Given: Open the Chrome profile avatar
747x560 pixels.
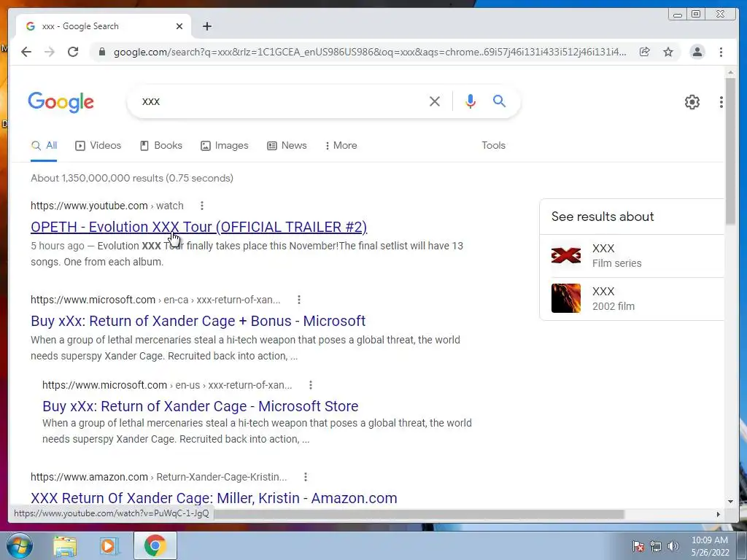Looking at the screenshot, I should (x=697, y=52).
